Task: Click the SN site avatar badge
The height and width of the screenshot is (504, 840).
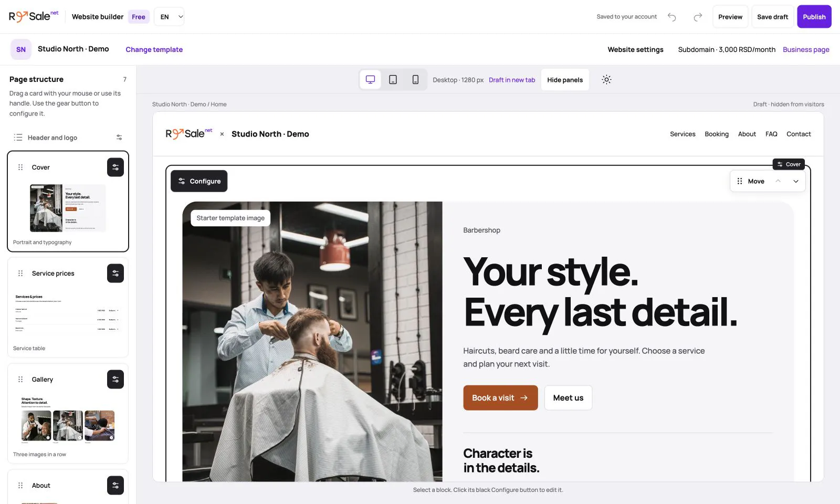Action: point(21,49)
